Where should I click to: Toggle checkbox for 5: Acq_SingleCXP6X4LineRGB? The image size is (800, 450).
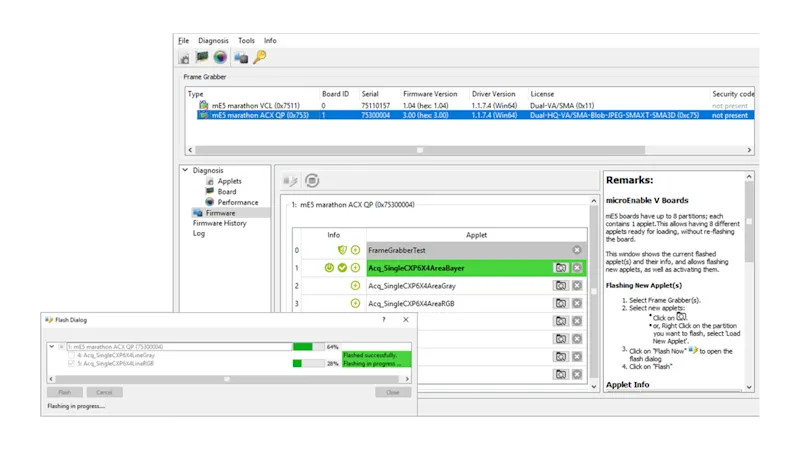tap(71, 363)
